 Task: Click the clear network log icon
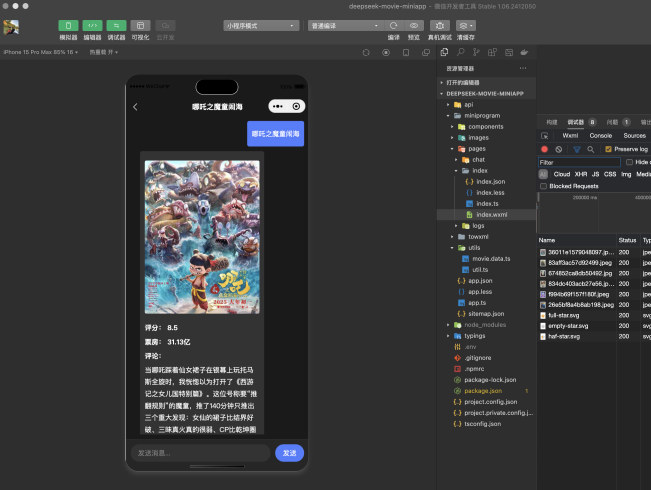coord(559,149)
